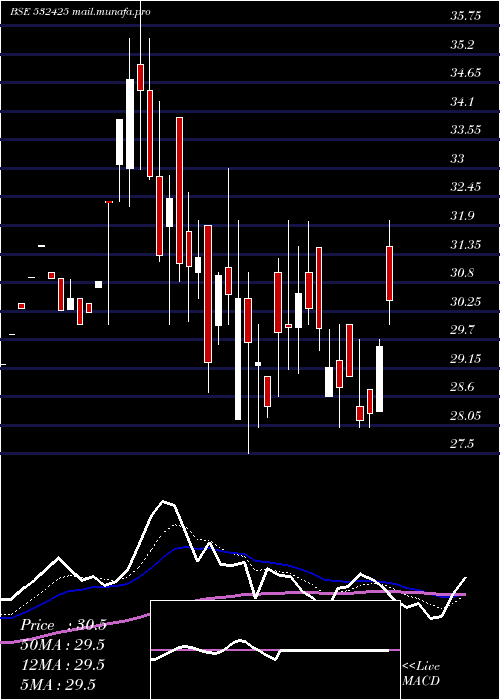
Task: Click the tallest white candlestick near 34.65
Action: point(129,124)
